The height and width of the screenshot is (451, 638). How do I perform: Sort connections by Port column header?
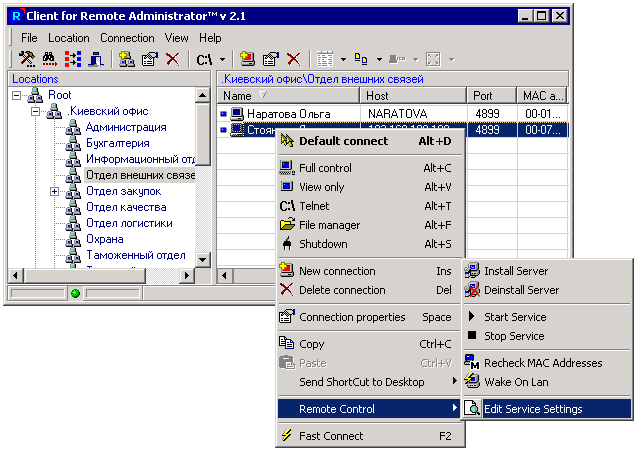point(491,96)
